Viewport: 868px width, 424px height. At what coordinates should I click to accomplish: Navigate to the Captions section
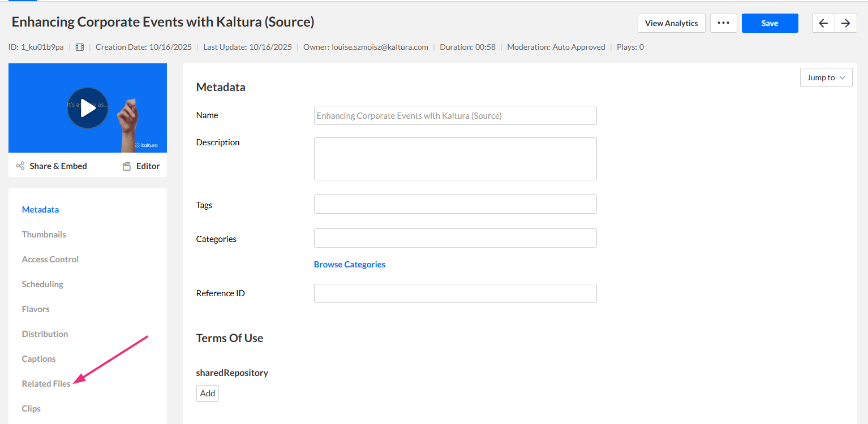pyautogui.click(x=38, y=359)
